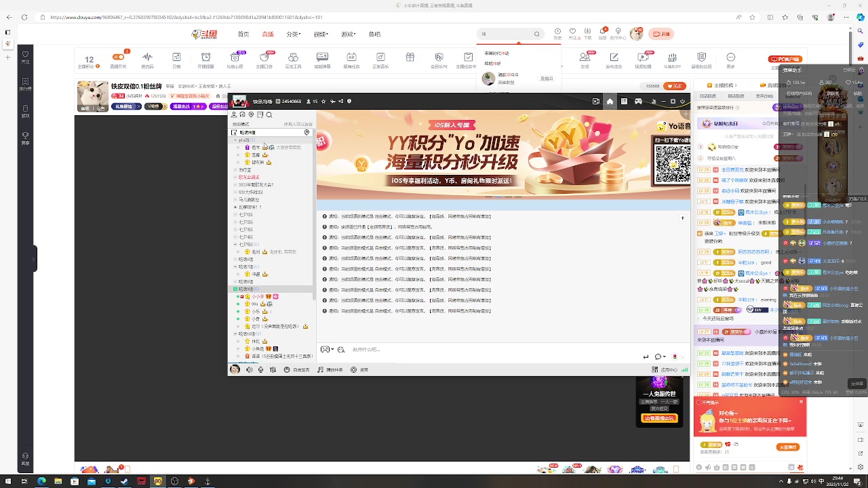Open the Douyu 首页 nav item
The image size is (868, 488).
click(x=243, y=34)
